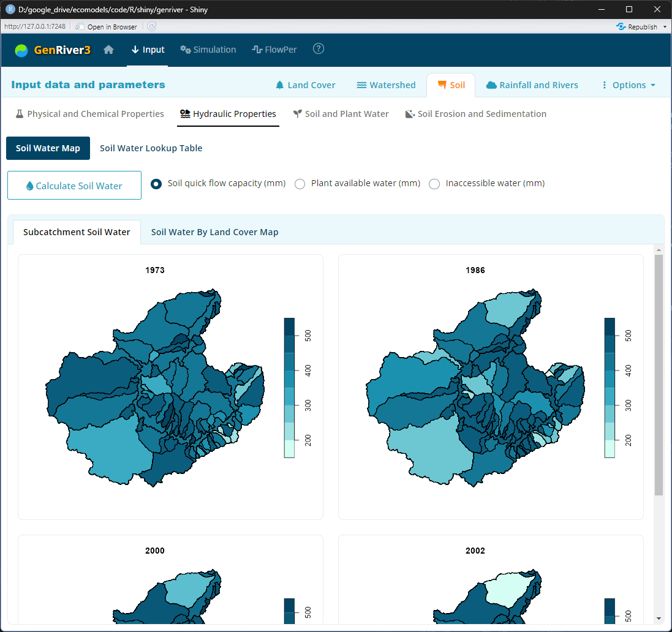Open the FlowPer navbar tab
This screenshot has width=672, height=632.
[x=274, y=50]
